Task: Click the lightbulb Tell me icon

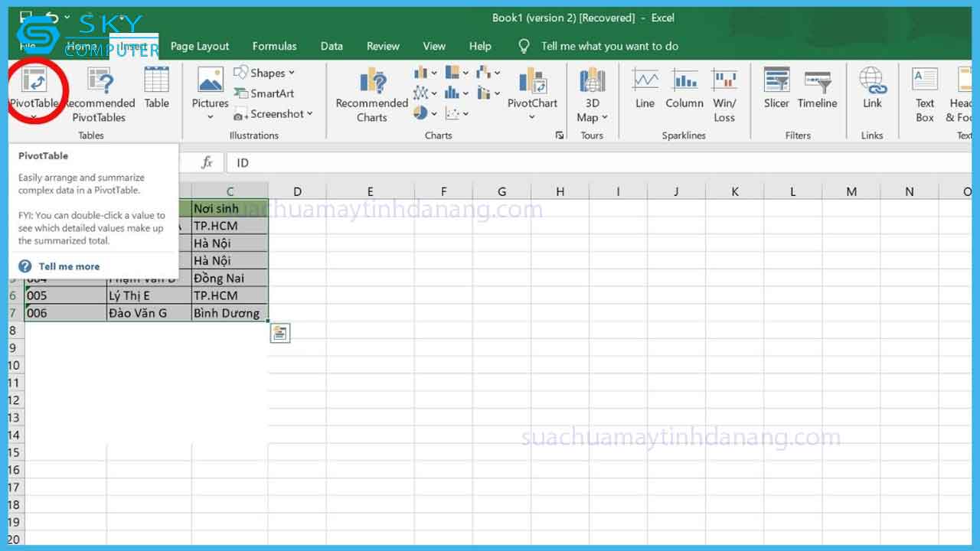Action: click(524, 46)
